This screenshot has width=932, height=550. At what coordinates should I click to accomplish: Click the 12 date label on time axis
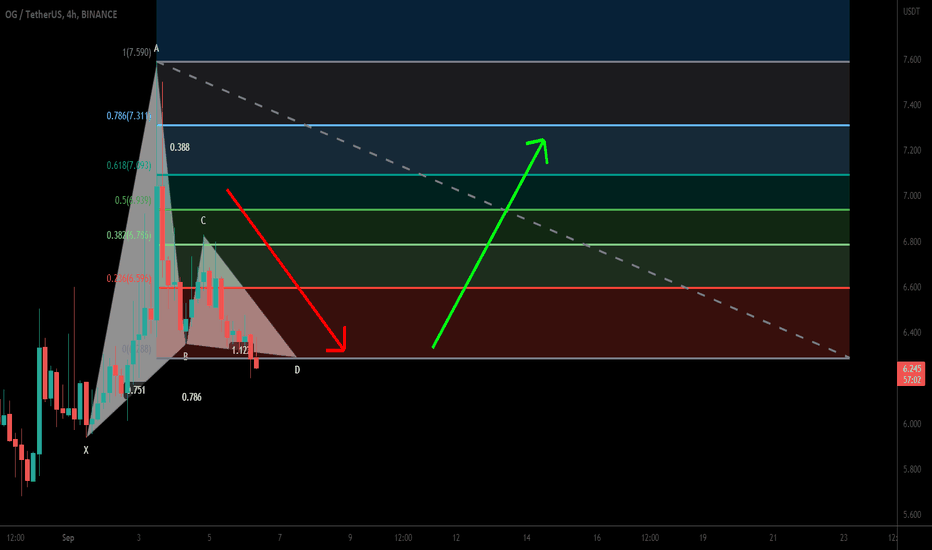pos(456,538)
